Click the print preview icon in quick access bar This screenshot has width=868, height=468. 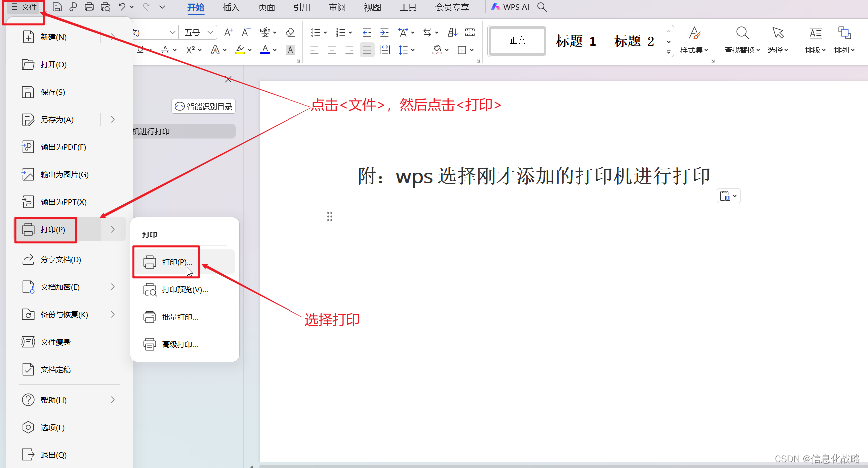tap(105, 7)
